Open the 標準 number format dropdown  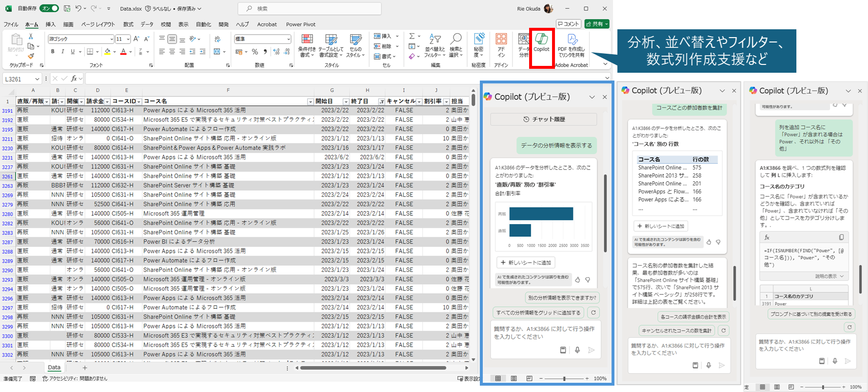coord(289,39)
